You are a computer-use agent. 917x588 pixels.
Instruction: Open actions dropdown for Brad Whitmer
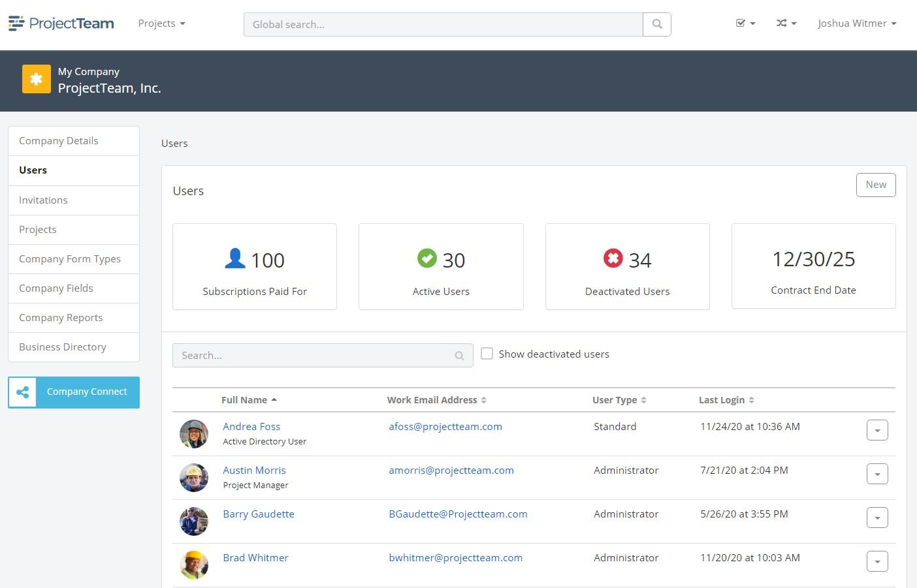click(x=877, y=561)
